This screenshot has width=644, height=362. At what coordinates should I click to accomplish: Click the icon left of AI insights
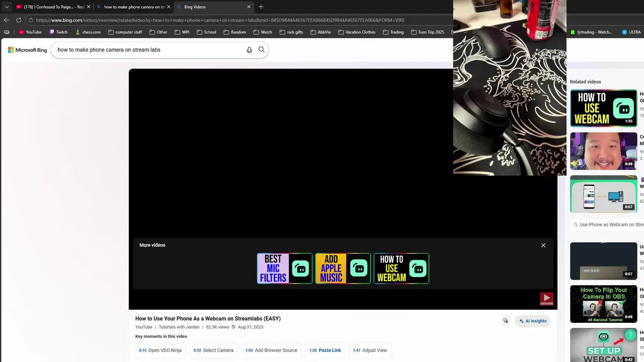click(506, 321)
